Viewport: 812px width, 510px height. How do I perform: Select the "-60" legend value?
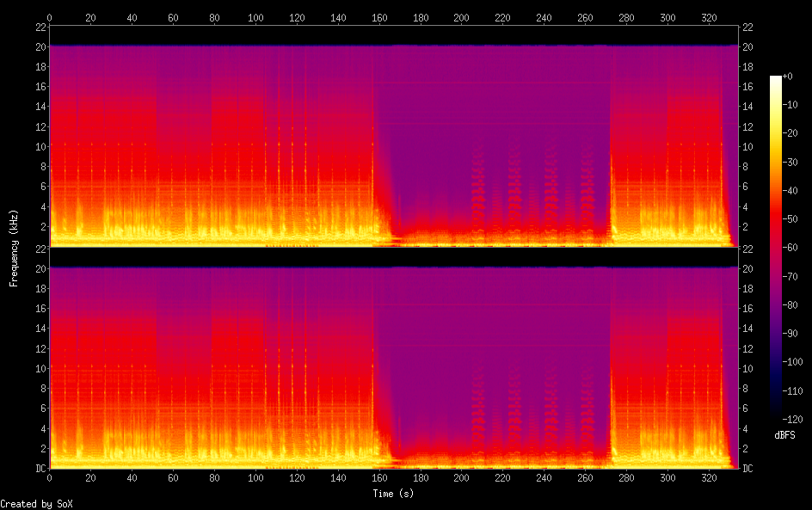pyautogui.click(x=790, y=248)
